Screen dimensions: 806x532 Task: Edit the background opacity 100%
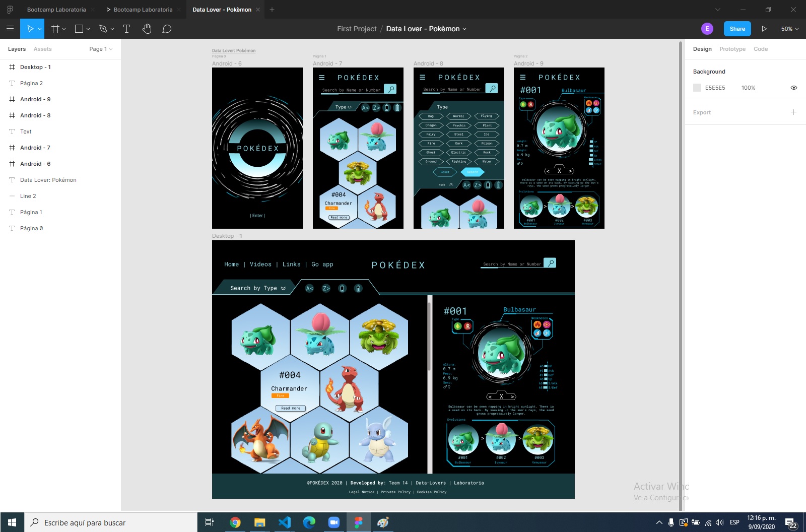tap(748, 88)
